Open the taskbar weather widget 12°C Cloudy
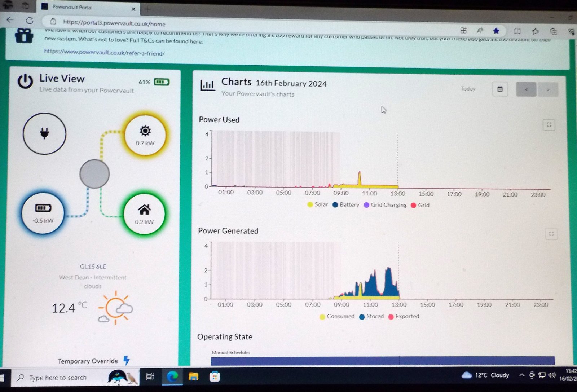Screen dimensions: 577x392 (485, 375)
